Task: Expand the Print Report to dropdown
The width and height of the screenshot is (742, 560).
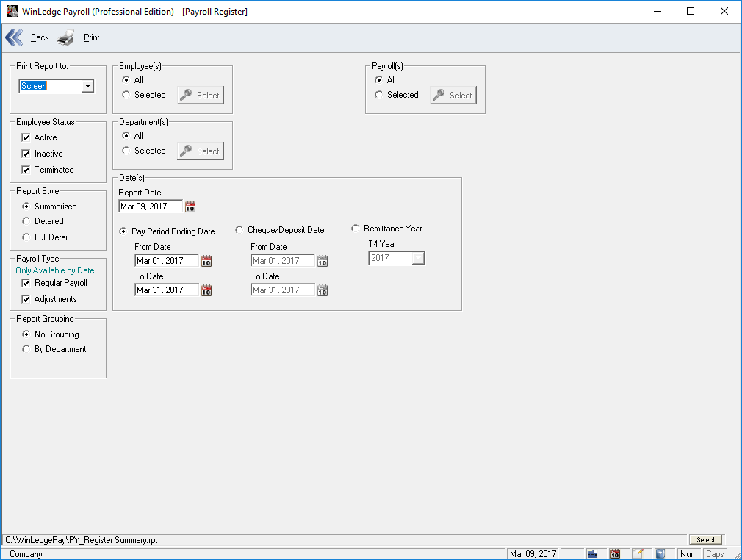Action: pyautogui.click(x=87, y=86)
